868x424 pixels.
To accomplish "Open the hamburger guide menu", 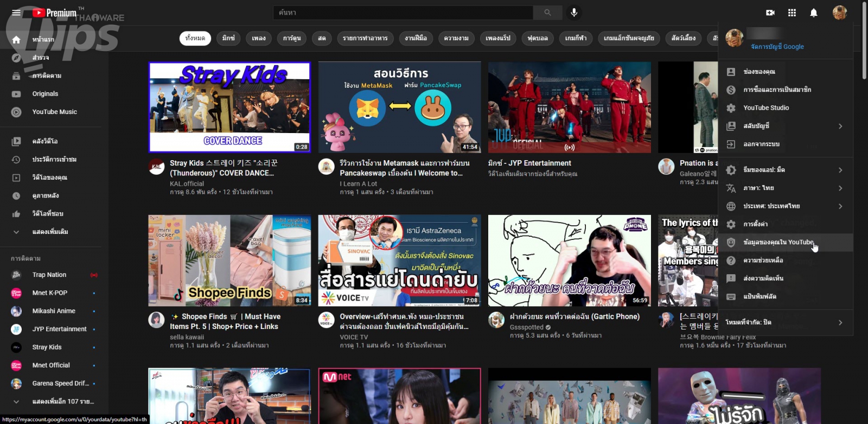I will tap(16, 12).
